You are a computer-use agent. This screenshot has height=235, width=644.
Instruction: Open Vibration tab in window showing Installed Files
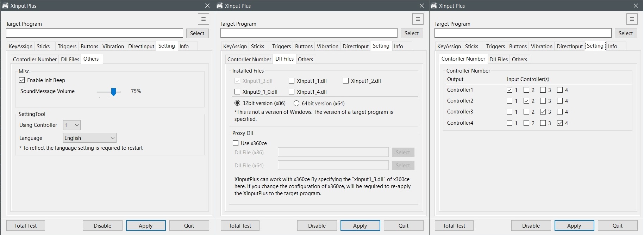(327, 47)
